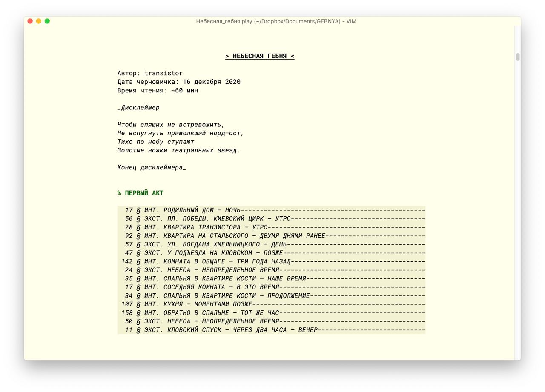Viewport: 545px width, 392px height.
Task: Click the vertical scrollbar thumb
Action: pos(518,57)
